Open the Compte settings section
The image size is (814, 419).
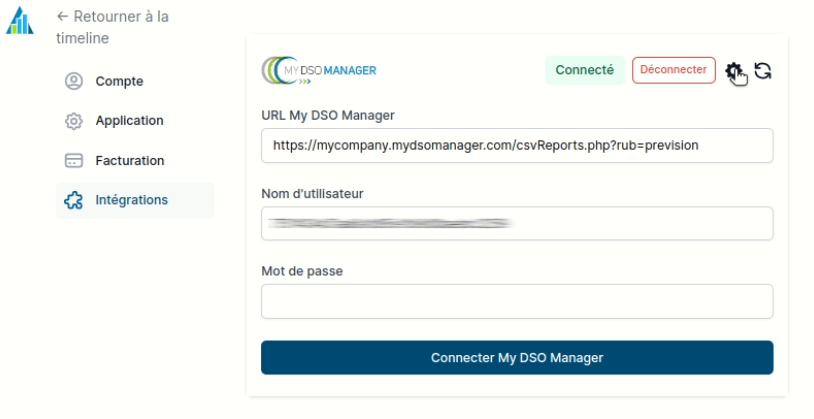[119, 82]
